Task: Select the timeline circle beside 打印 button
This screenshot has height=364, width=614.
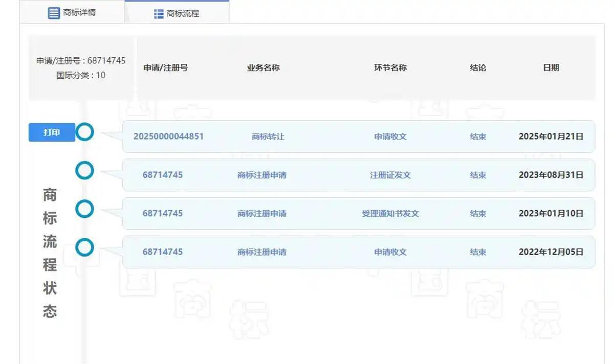Action: [84, 131]
